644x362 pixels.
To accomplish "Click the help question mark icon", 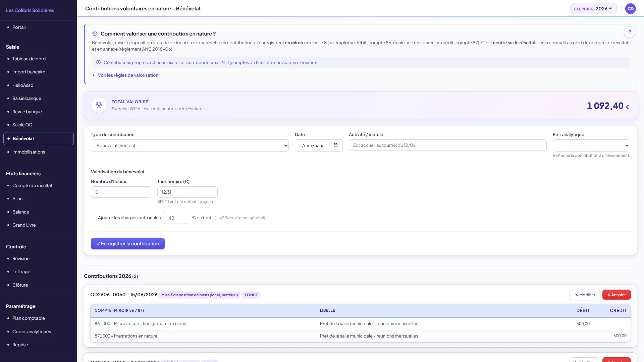I will coord(630,32).
